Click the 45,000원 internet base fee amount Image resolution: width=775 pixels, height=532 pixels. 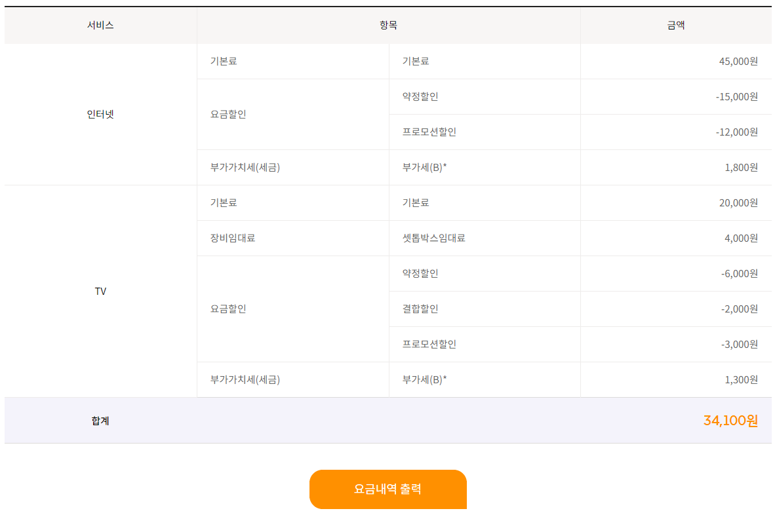coord(738,61)
